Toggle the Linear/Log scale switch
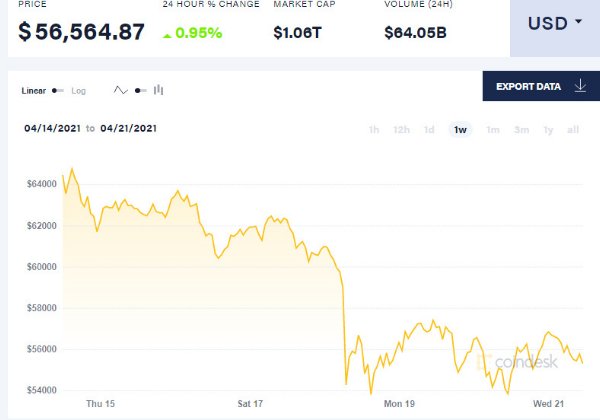Viewport: 600px width, 420px height. 58,91
